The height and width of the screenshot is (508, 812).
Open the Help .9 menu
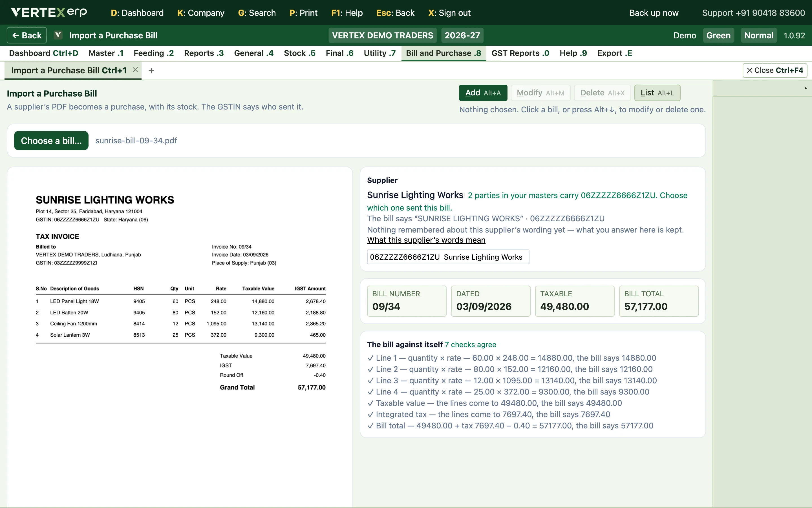click(x=573, y=53)
